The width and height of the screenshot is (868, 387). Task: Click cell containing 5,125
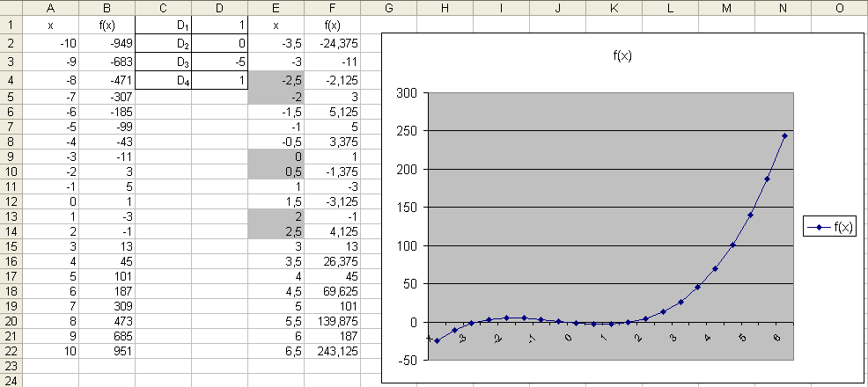(332, 112)
